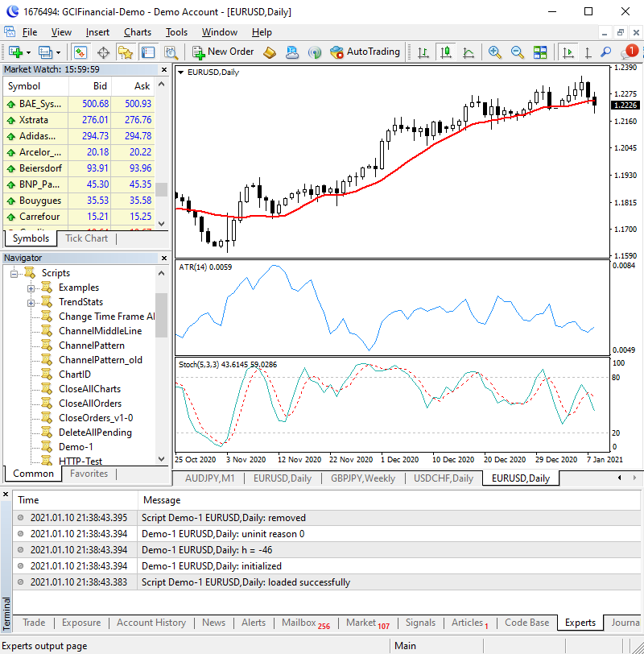The width and height of the screenshot is (644, 654).
Task: Select the Carrefour row in Market Watch
Action: click(40, 217)
